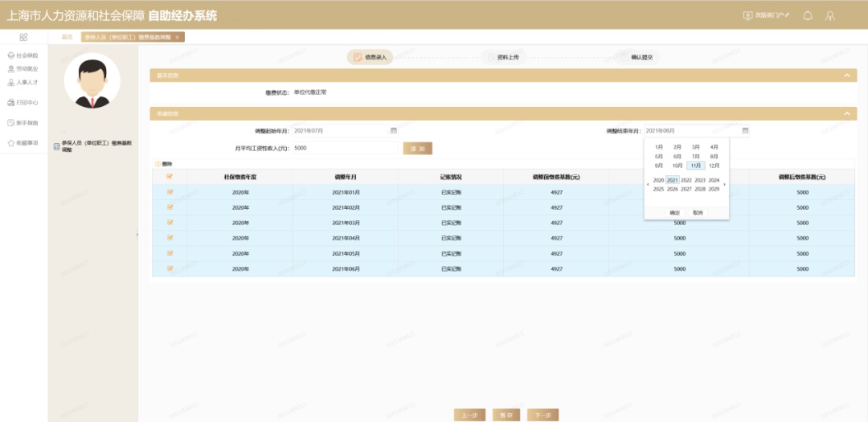The height and width of the screenshot is (422, 868).
Task: Uncheck the row for 2021年01月
Action: click(170, 192)
